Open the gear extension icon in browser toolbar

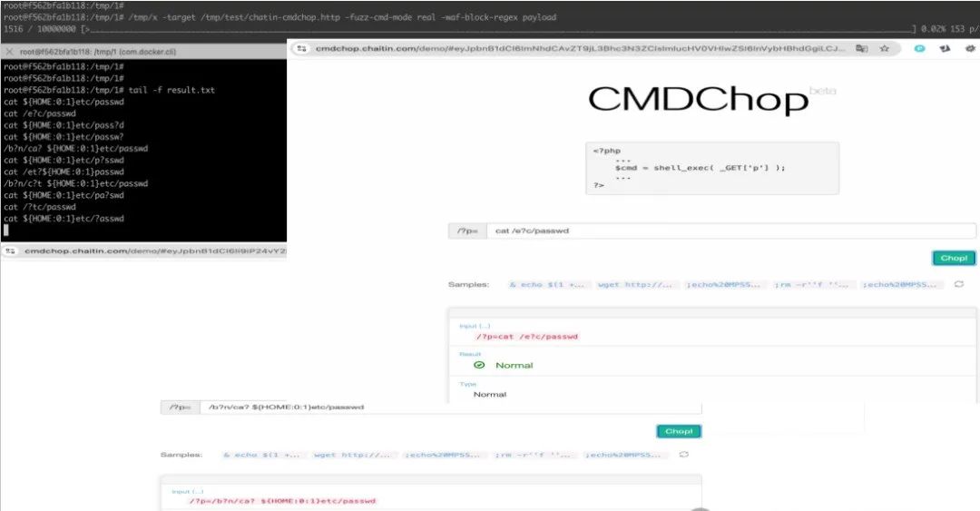970,48
